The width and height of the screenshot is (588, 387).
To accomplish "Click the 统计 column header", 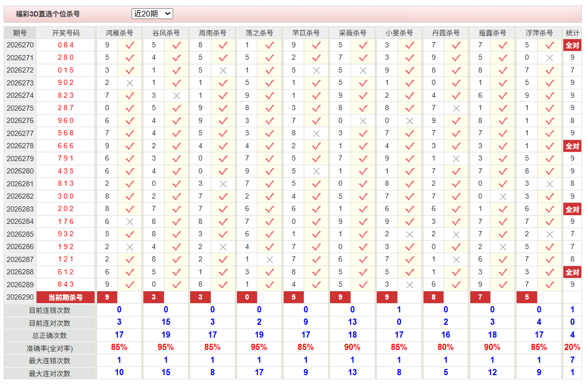I will [x=572, y=33].
